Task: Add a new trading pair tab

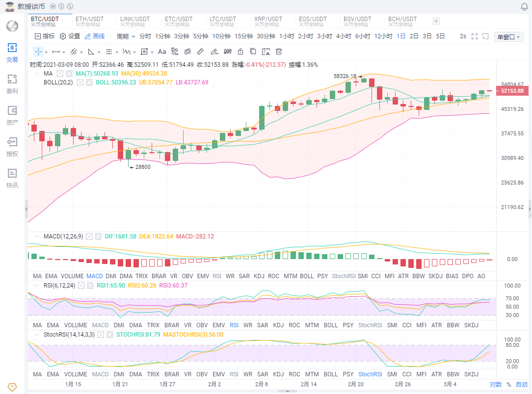Action: click(x=436, y=22)
